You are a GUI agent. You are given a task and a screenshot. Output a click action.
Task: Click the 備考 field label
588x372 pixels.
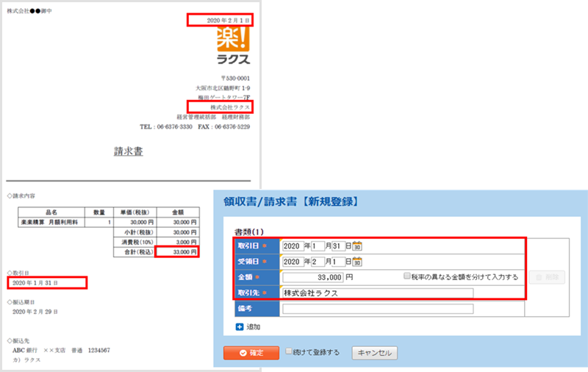[x=257, y=309]
